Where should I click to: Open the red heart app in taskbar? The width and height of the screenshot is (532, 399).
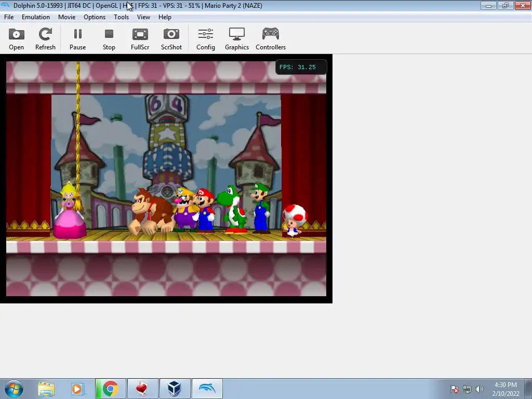click(x=142, y=389)
